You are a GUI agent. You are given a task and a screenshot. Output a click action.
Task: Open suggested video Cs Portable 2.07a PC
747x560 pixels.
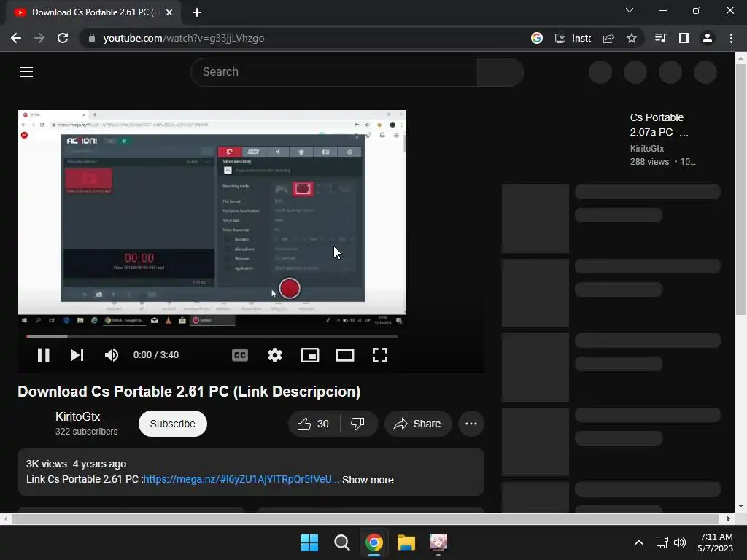pos(659,125)
